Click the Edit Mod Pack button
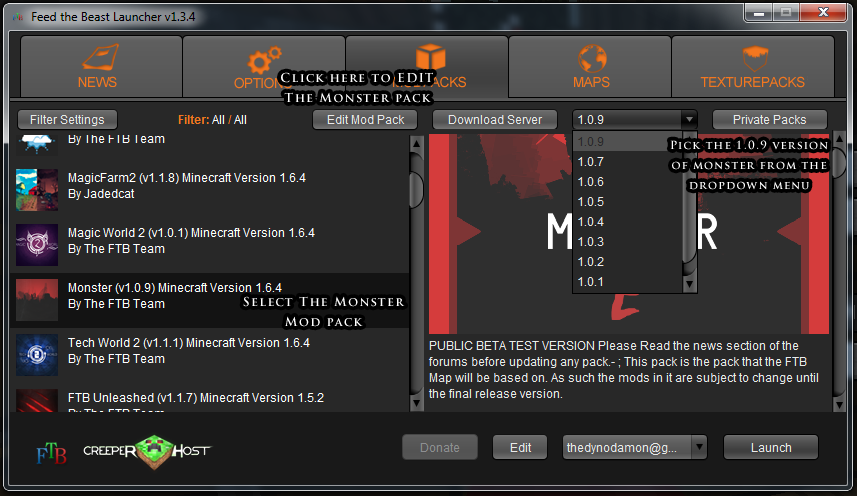Screen dimensions: 857x496 (x=365, y=120)
